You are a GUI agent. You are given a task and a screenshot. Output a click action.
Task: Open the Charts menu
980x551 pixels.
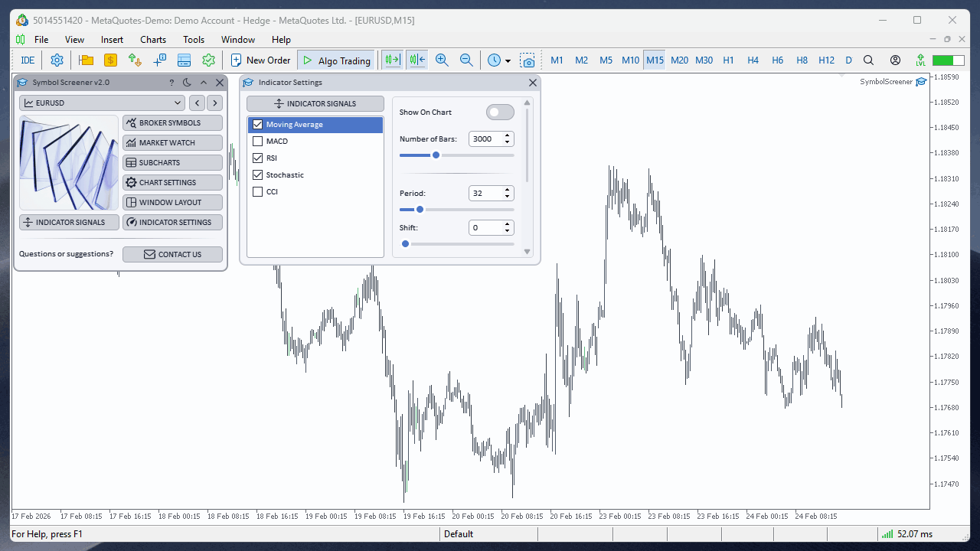pyautogui.click(x=152, y=39)
